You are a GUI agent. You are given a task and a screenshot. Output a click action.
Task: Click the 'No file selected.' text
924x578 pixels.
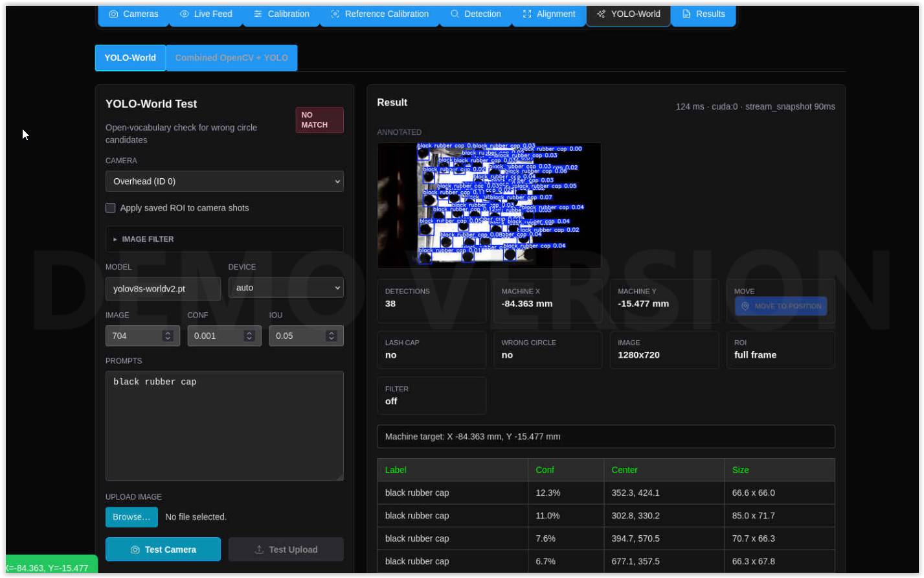(196, 517)
